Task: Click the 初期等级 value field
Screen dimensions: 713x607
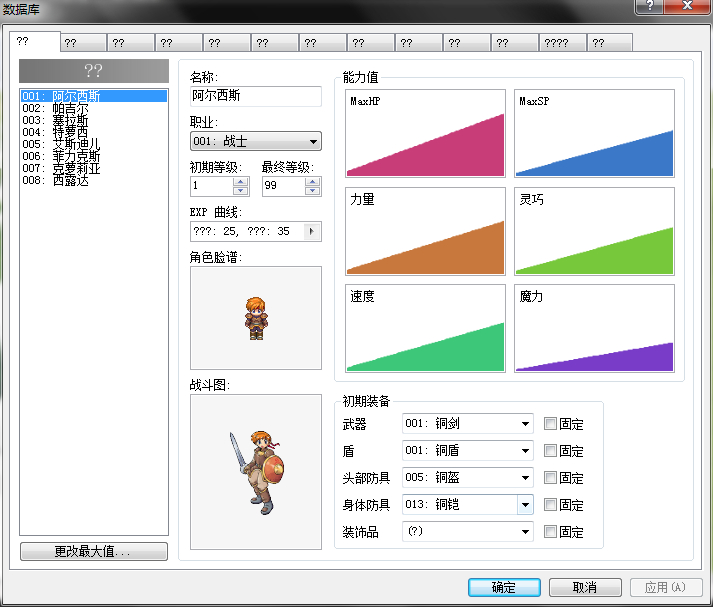Action: (x=212, y=186)
